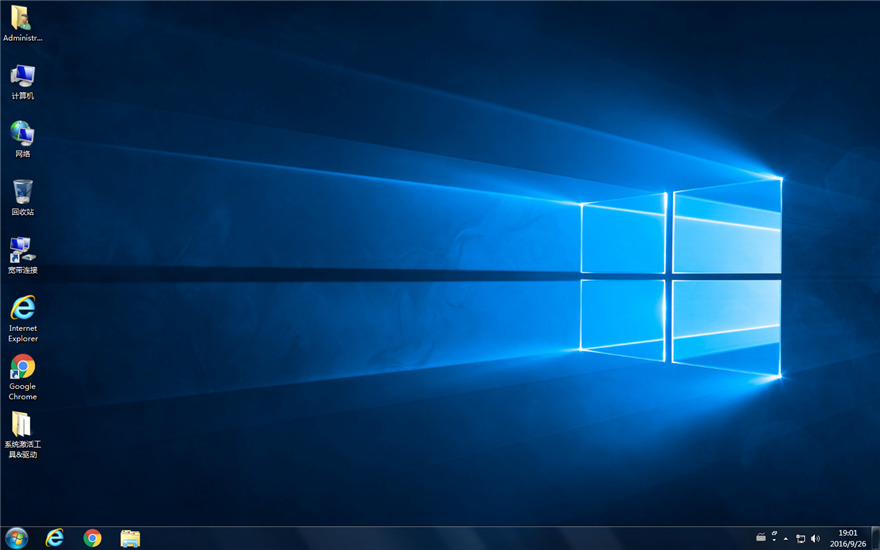Launch Internet Explorer from the taskbar

click(54, 538)
